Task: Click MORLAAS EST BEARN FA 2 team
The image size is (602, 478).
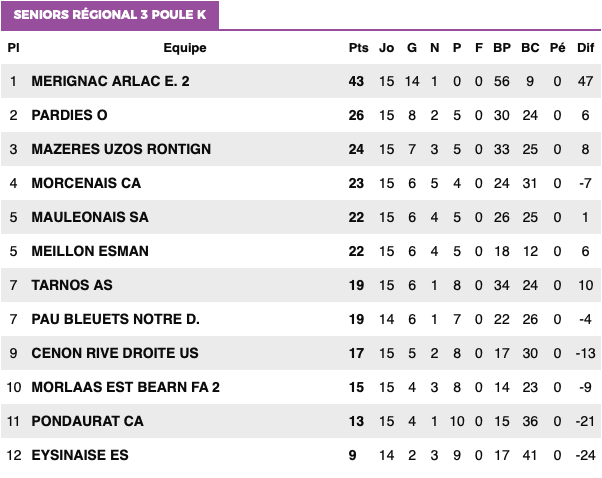Action: 125,387
